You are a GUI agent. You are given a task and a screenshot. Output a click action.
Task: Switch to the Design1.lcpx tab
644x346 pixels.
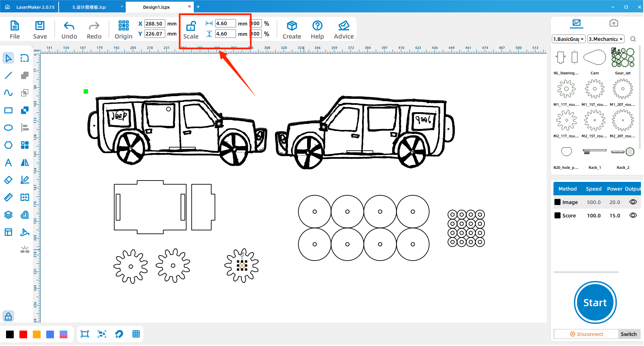156,7
